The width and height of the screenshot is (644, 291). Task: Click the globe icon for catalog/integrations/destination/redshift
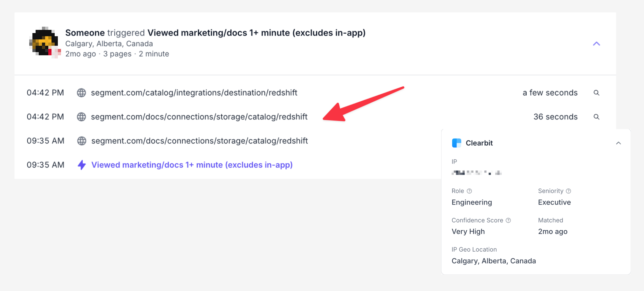[81, 93]
